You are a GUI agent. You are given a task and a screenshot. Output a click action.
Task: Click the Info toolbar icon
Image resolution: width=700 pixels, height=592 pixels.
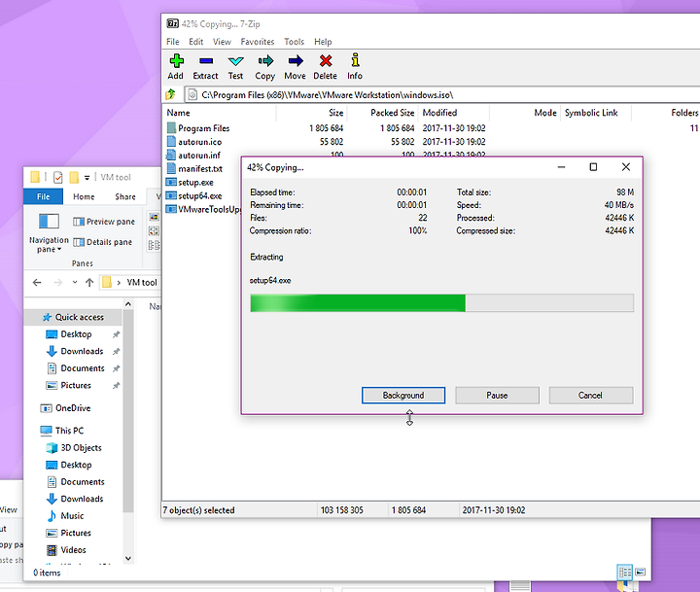pos(355,60)
